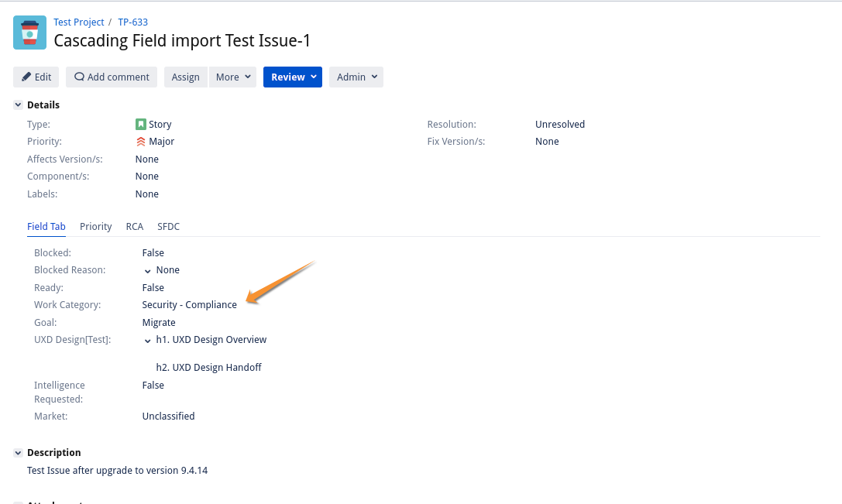Image resolution: width=842 pixels, height=504 pixels.
Task: Click the Edit pencil button
Action: [x=36, y=77]
